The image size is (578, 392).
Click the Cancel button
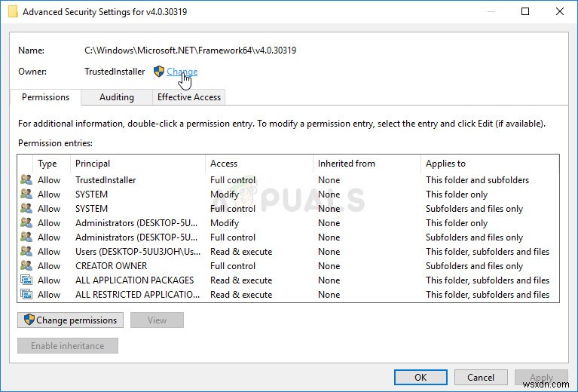tap(481, 378)
